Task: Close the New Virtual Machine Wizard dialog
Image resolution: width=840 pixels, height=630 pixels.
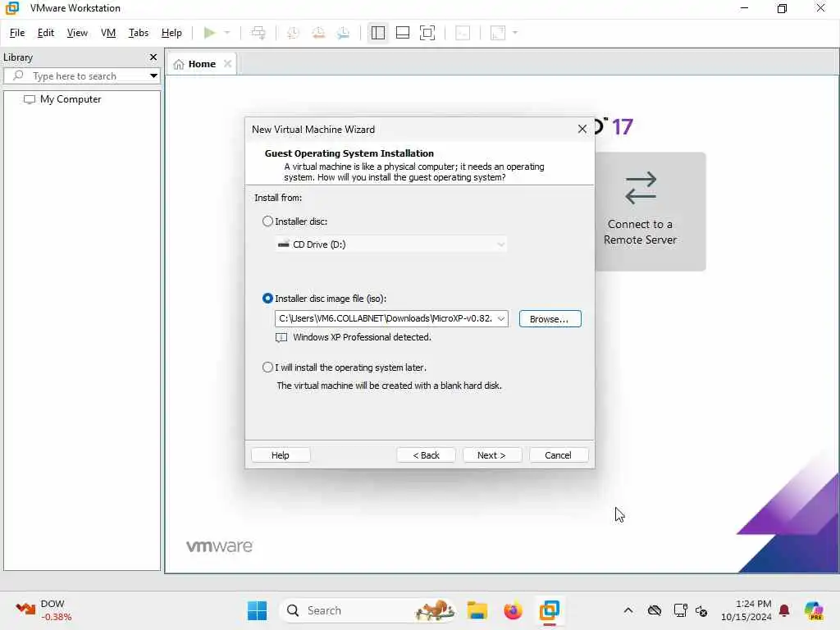Action: pyautogui.click(x=582, y=129)
